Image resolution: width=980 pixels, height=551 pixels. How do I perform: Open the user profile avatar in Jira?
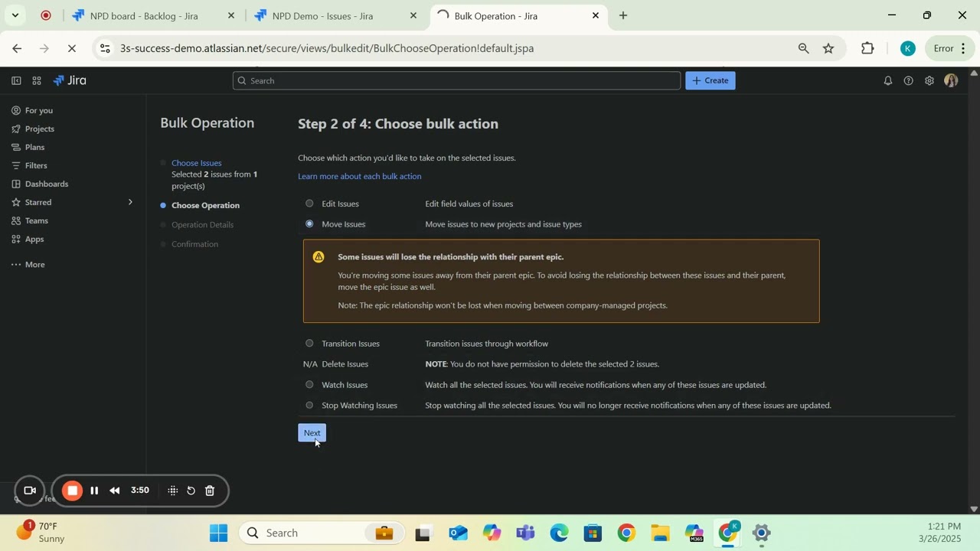click(x=952, y=80)
